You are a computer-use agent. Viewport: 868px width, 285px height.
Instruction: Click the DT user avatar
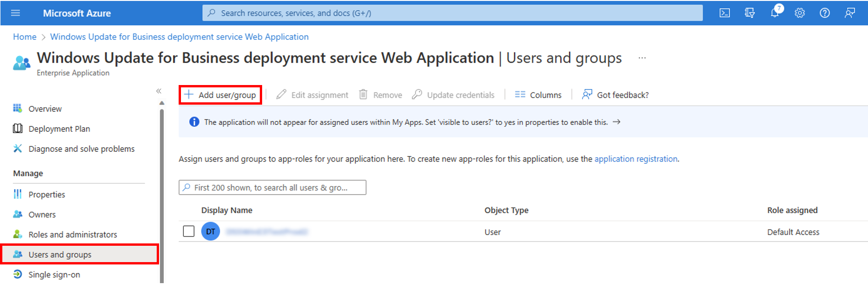click(x=210, y=231)
